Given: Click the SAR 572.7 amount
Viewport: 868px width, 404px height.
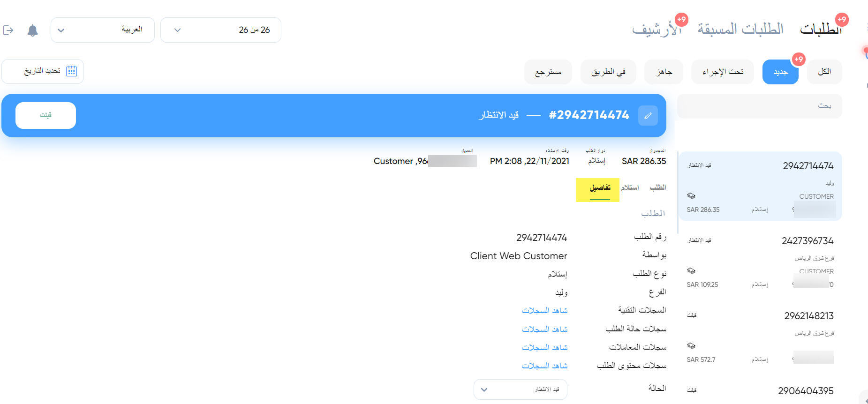Looking at the screenshot, I should click(x=701, y=359).
